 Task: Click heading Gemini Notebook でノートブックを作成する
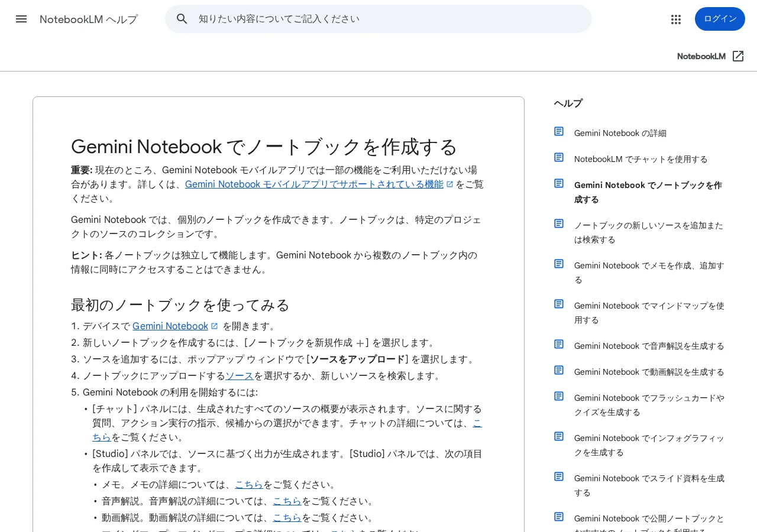pyautogui.click(x=264, y=147)
